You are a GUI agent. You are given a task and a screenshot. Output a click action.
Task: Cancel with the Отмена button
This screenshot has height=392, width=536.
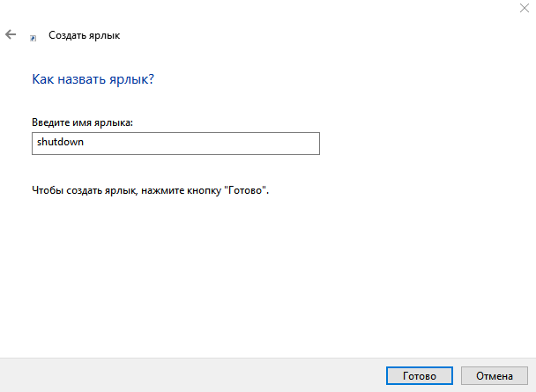494,376
